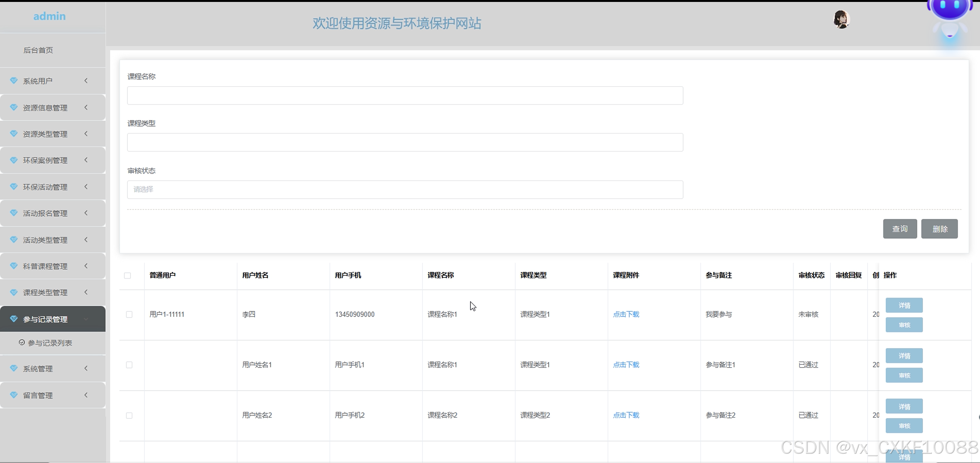Click 审核 button for 用户姓名1 row
This screenshot has width=980, height=463.
pyautogui.click(x=904, y=375)
